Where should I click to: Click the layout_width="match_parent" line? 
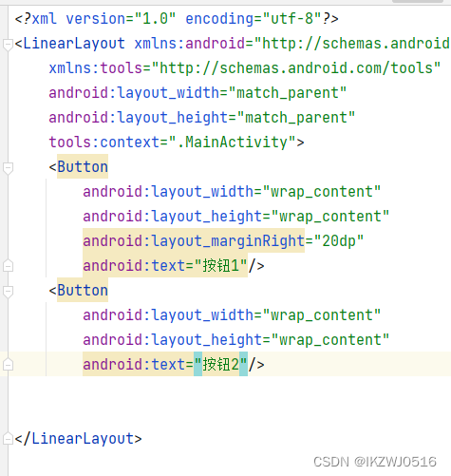[197, 93]
